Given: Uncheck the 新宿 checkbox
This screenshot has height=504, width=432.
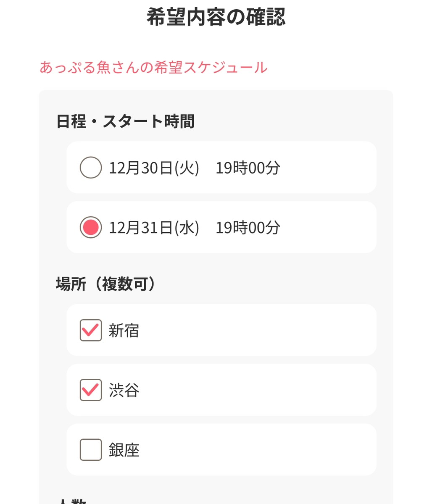Looking at the screenshot, I should tap(91, 330).
